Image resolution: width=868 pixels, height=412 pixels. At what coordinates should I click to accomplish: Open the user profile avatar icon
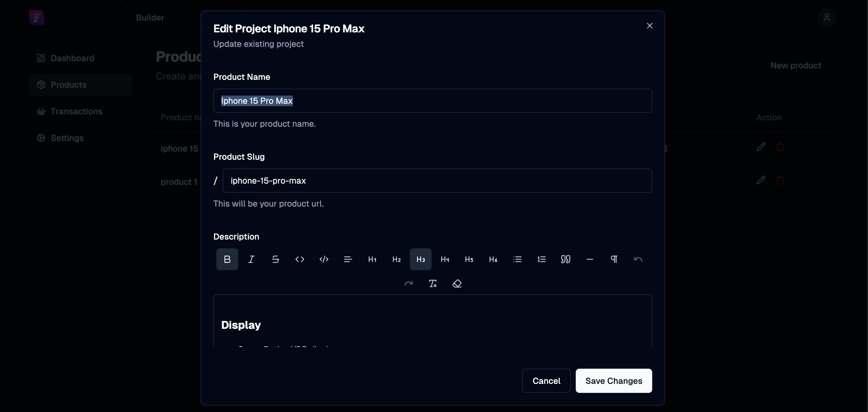(x=827, y=18)
